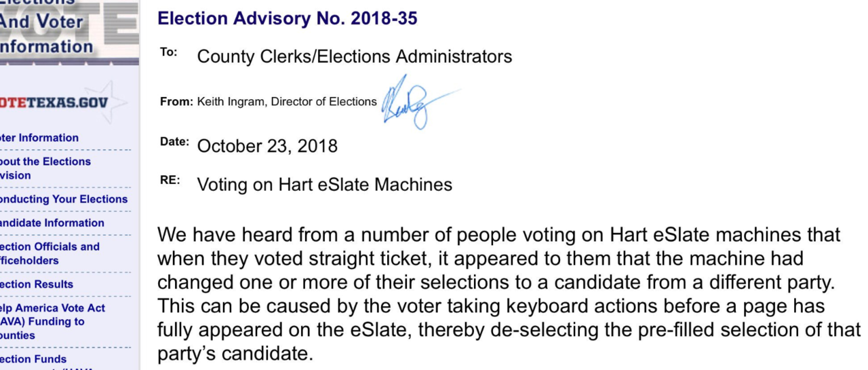Click the "To:" field label
Viewport: 868px width, 370px height.
point(168,52)
